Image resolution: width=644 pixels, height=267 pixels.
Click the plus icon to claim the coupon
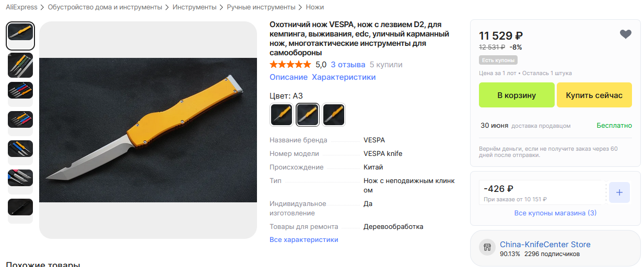[619, 192]
